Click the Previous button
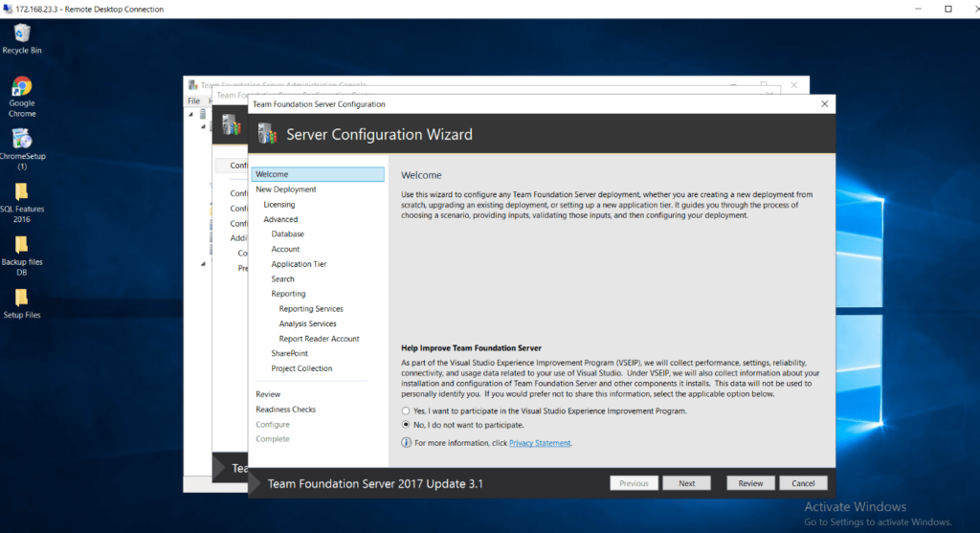 coord(634,483)
